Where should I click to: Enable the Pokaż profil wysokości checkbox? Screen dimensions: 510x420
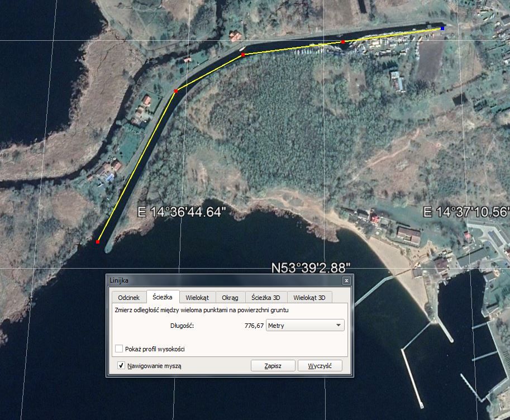point(119,349)
